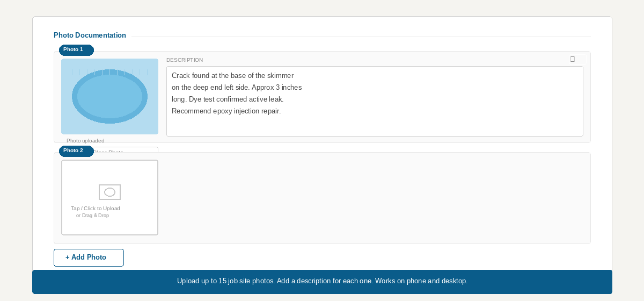Click into the Photo 1 description text box
Viewport: 644px width, 301px height.
(x=375, y=101)
